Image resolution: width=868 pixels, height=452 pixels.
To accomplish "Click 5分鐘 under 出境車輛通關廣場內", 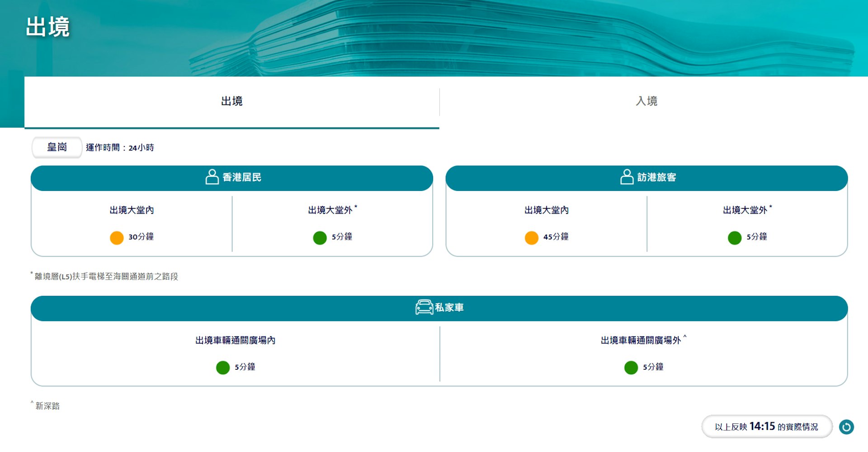I will 245,366.
